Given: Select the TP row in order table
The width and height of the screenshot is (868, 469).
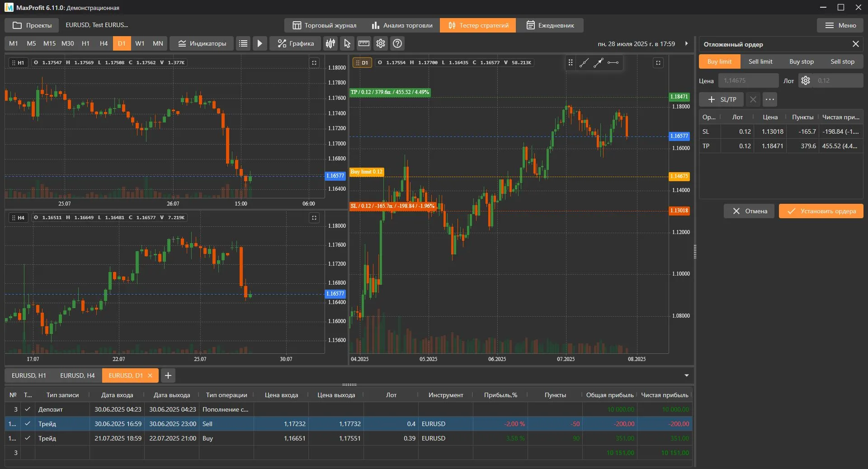Looking at the screenshot, I should click(781, 146).
